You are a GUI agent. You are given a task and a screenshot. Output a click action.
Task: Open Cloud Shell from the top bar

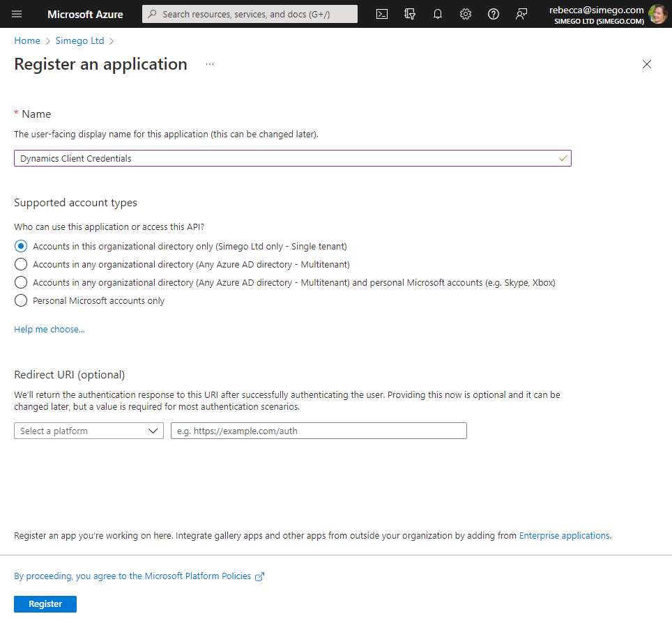[382, 14]
